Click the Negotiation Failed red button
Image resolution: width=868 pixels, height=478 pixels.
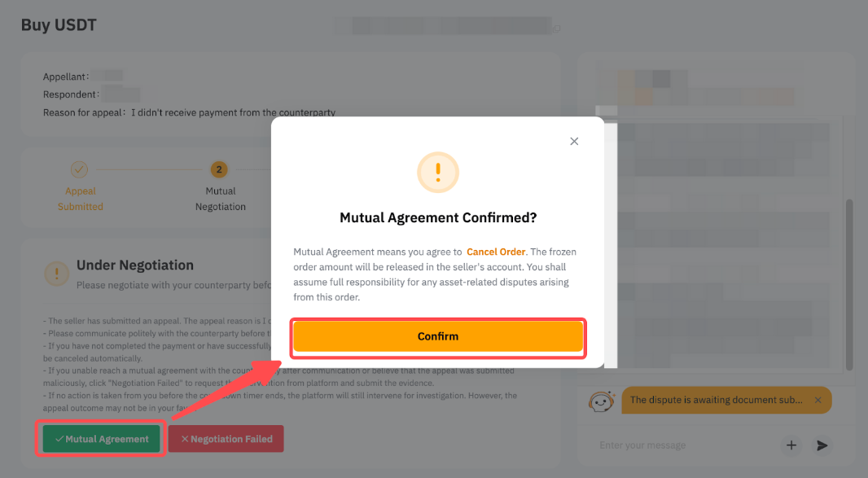pyautogui.click(x=226, y=439)
